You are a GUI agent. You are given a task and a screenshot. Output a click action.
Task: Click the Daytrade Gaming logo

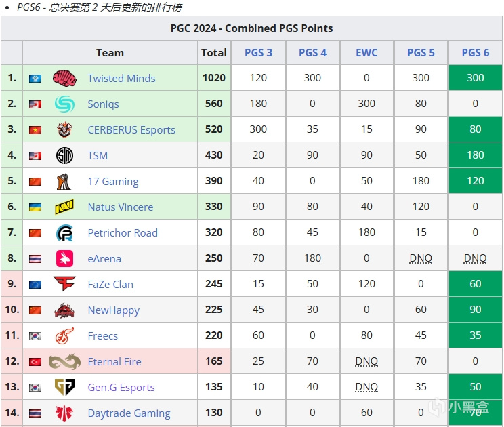(x=64, y=413)
